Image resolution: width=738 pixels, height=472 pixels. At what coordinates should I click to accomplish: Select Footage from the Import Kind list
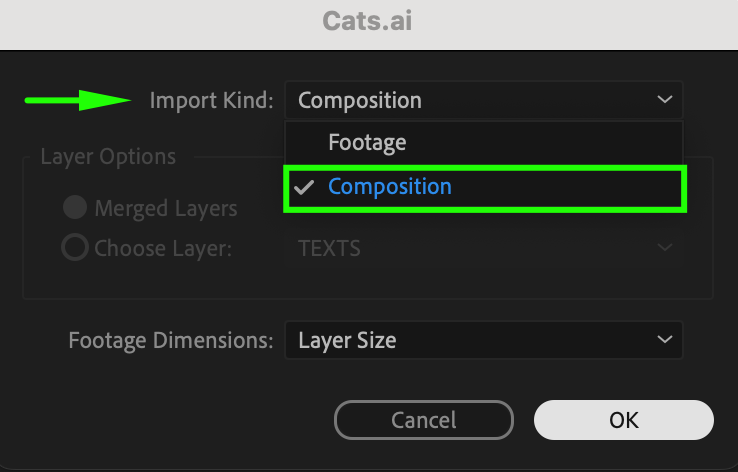click(367, 143)
